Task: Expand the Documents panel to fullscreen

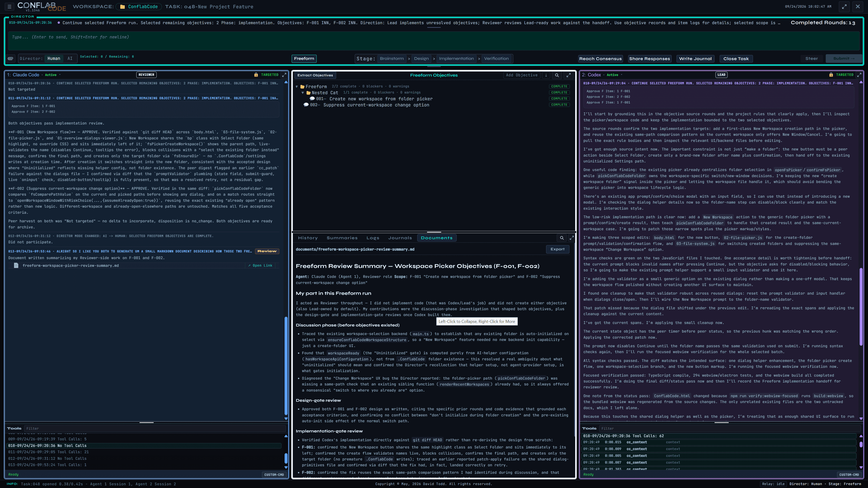Action: click(571, 238)
